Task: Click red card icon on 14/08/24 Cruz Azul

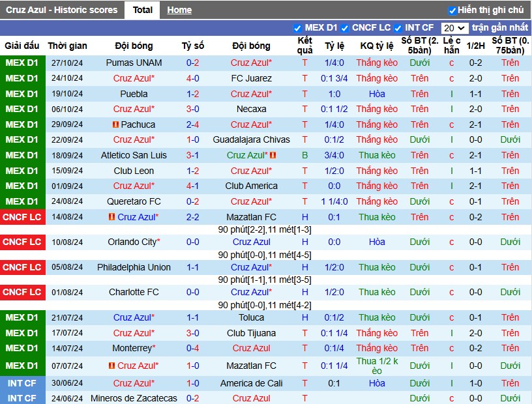Action: [x=111, y=216]
